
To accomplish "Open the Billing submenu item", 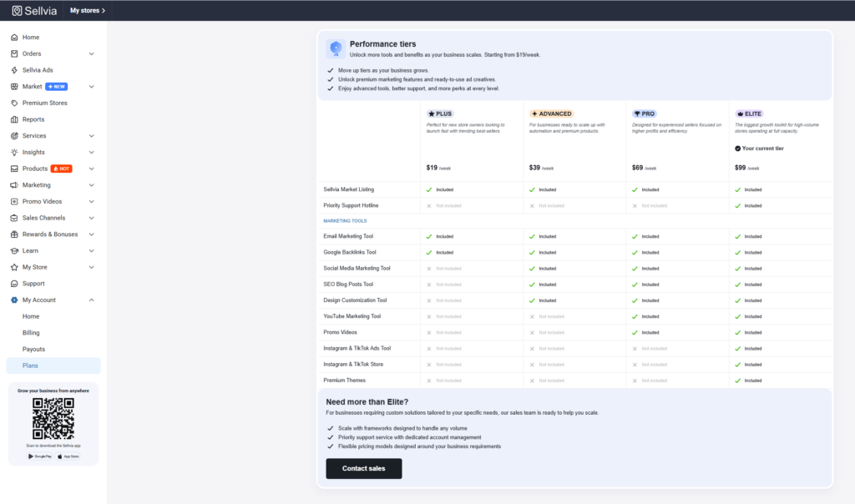I will pyautogui.click(x=31, y=332).
